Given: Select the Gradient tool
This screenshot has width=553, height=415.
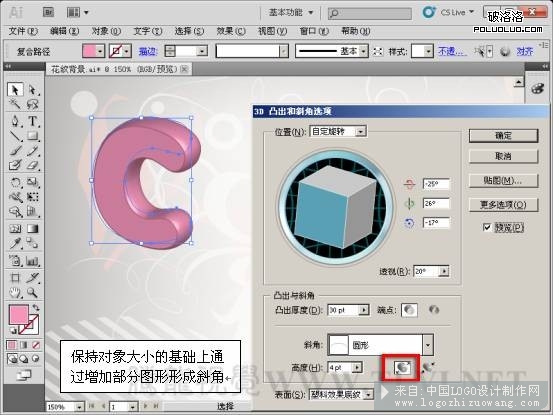Looking at the screenshot, I should 32,228.
